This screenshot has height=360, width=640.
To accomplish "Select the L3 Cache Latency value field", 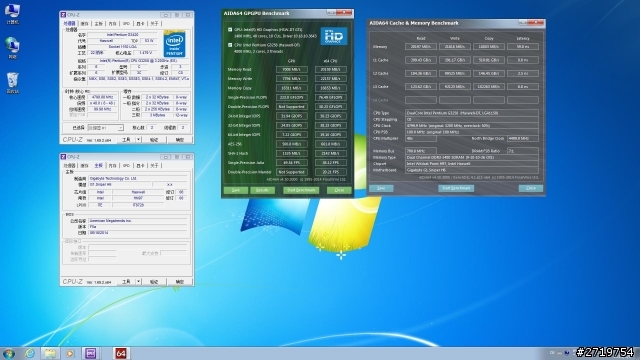I will [x=523, y=87].
